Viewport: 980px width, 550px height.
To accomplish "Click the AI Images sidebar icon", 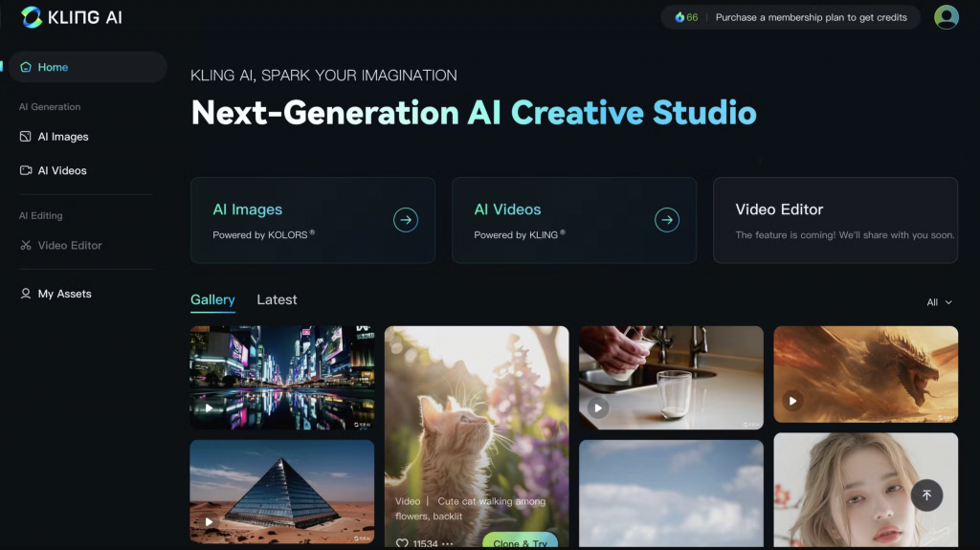I will (x=26, y=136).
